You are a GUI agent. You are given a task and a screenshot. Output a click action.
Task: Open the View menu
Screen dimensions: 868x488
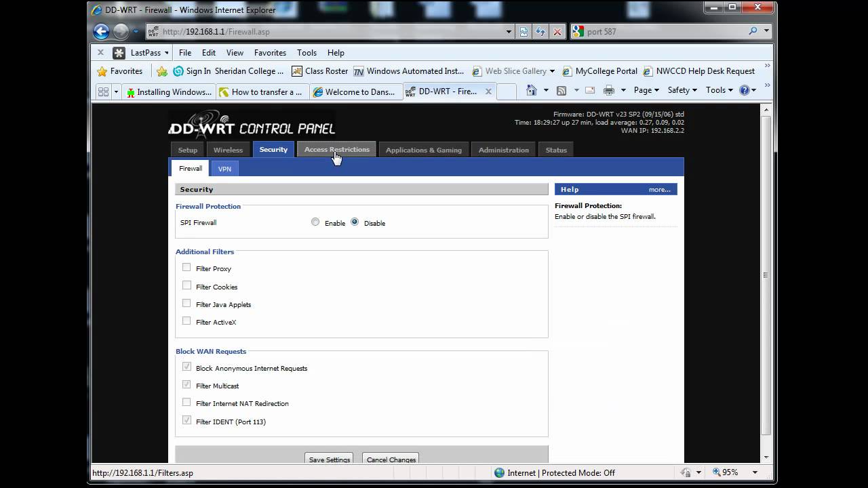[x=235, y=52]
